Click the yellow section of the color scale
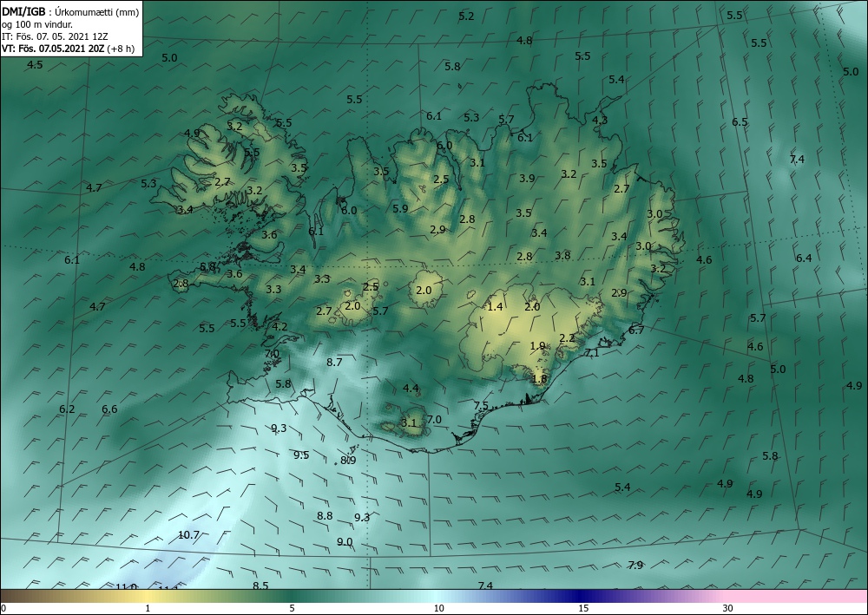Viewport: 868px width, 615px height. (148, 596)
